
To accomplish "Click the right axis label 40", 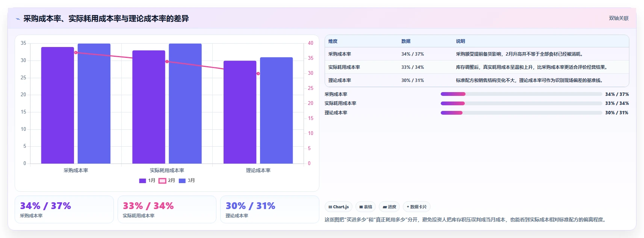I will 311,43.
